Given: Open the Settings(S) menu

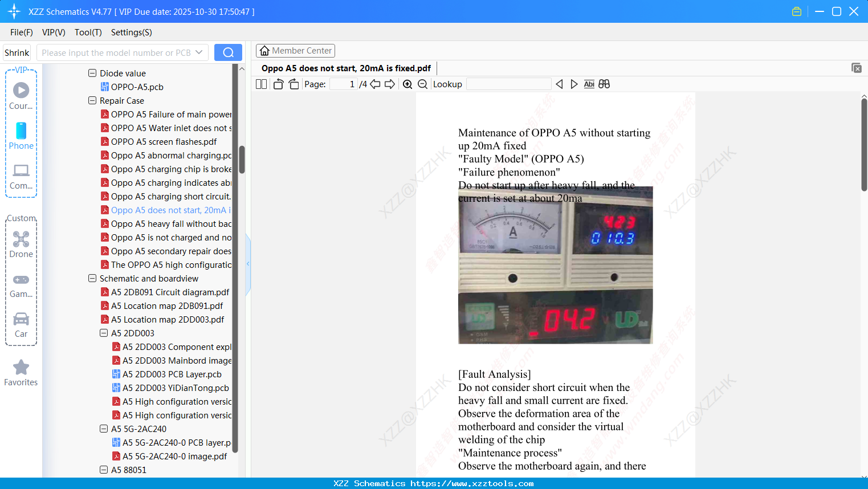Looking at the screenshot, I should tap(132, 32).
